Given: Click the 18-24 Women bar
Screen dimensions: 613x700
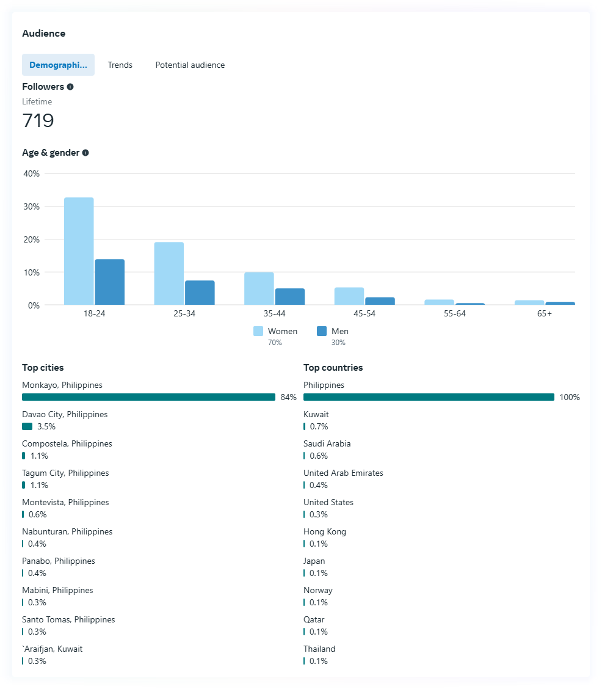Looking at the screenshot, I should coord(79,251).
